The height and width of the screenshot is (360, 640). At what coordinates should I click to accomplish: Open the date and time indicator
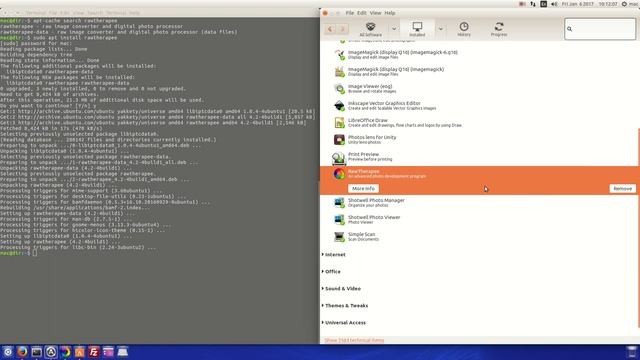589,4
